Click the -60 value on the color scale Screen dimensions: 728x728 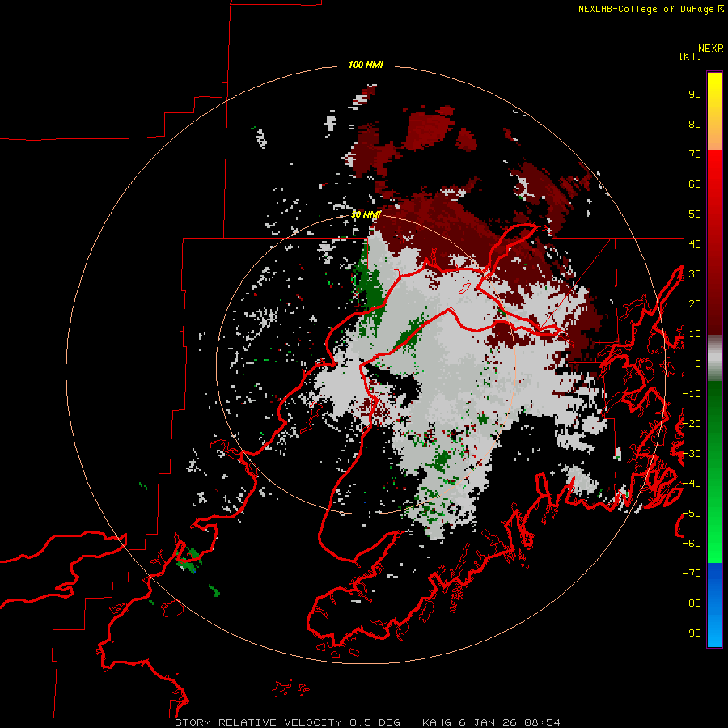692,544
